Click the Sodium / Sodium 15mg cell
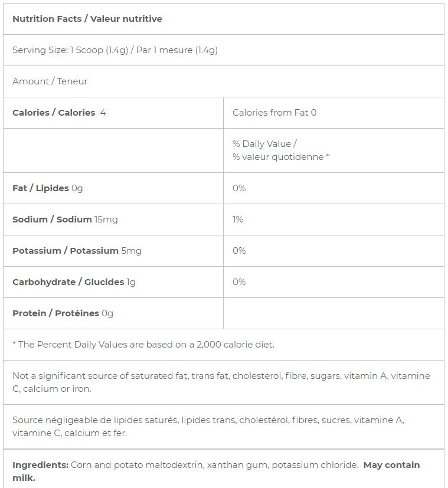Image resolution: width=448 pixels, height=488 pixels. (x=113, y=220)
